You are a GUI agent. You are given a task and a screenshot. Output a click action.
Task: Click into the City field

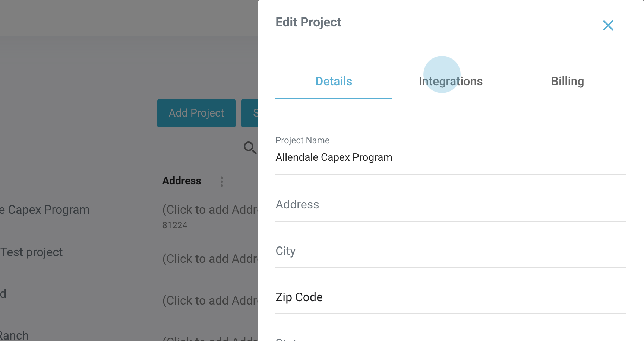(450, 251)
